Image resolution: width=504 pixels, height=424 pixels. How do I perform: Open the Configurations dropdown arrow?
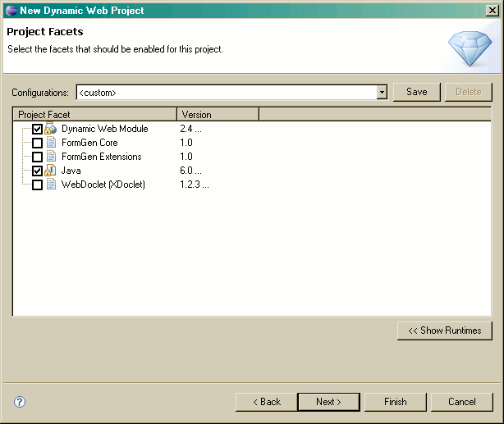pyautogui.click(x=382, y=92)
